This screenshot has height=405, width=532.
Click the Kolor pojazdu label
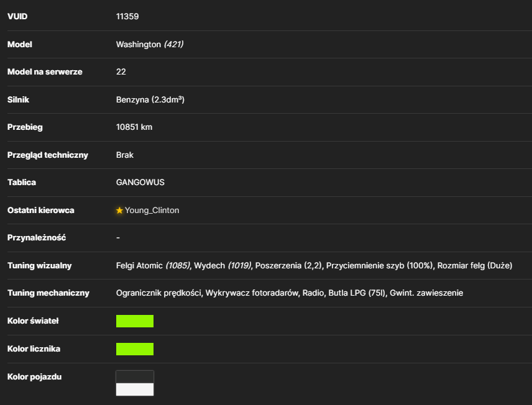tap(35, 377)
